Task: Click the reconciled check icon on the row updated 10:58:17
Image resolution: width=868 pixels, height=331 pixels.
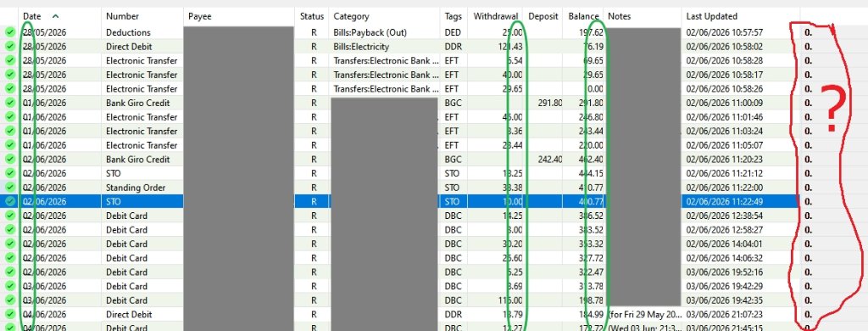Action: coord(10,75)
